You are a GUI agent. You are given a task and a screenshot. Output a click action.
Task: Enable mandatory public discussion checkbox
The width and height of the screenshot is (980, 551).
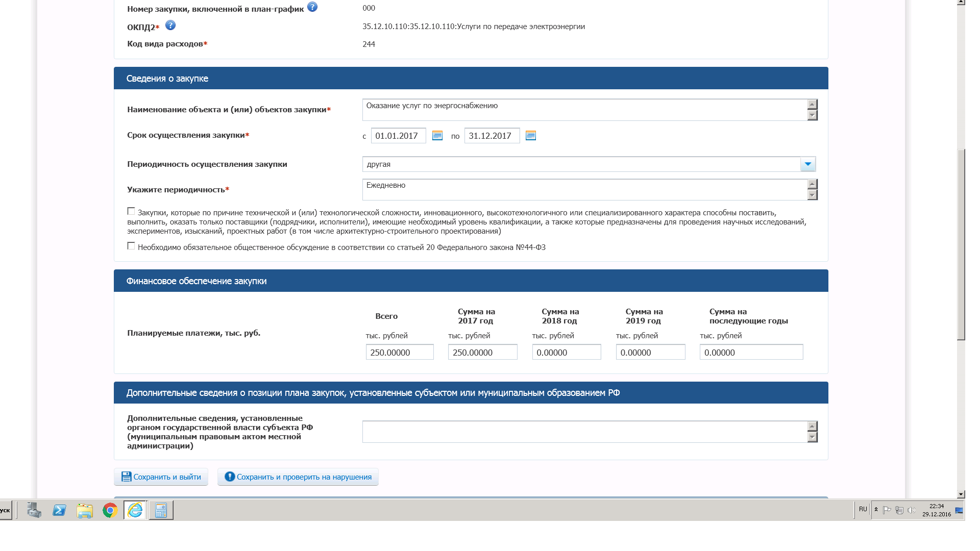click(131, 246)
